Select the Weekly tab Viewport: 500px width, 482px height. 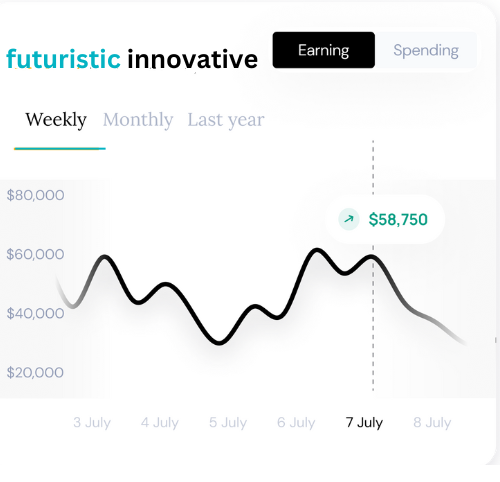56,120
